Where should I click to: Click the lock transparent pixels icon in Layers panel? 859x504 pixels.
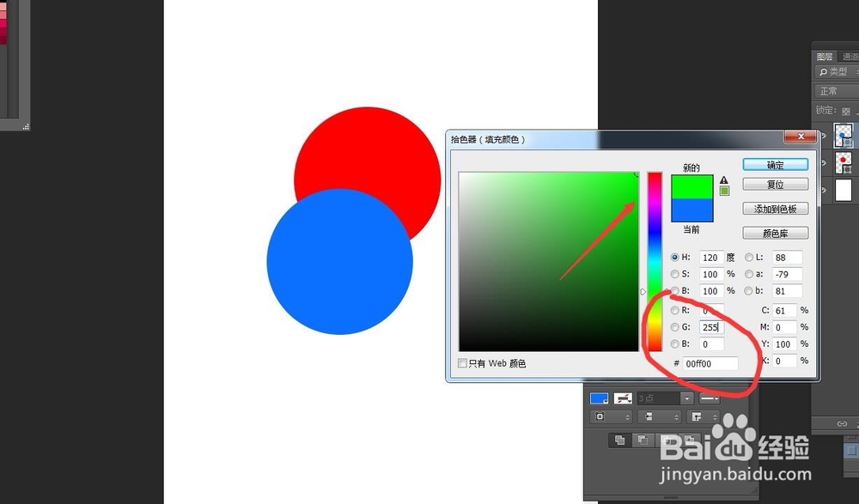click(x=846, y=111)
